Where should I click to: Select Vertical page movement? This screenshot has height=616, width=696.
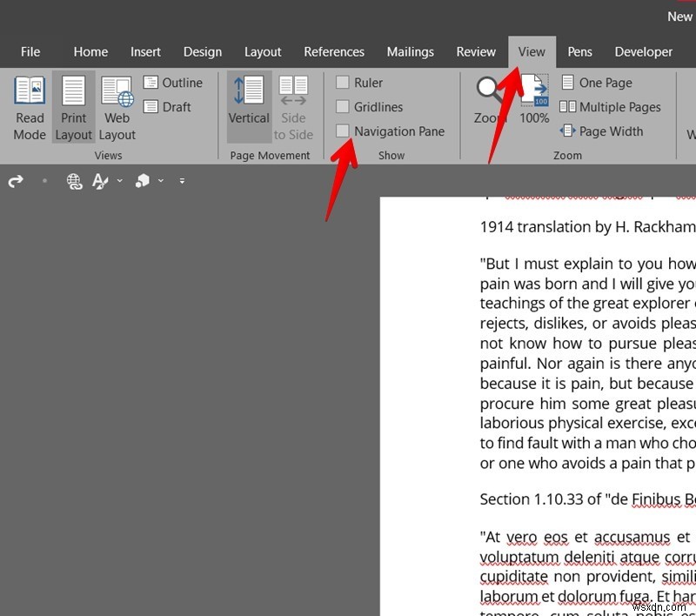pos(249,107)
